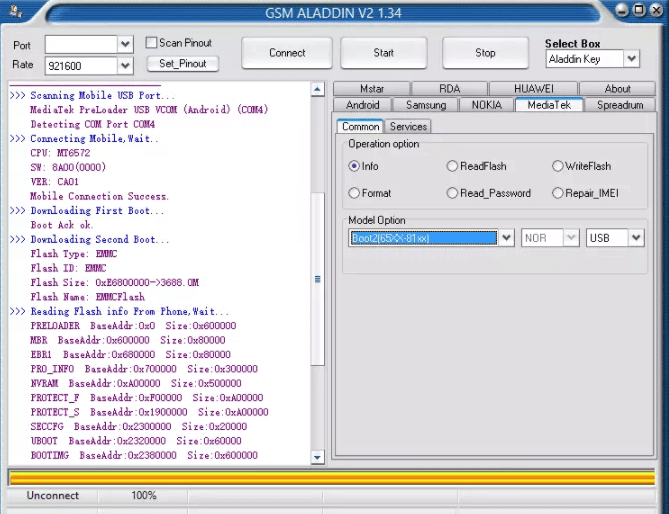Click the SECCFG BaseAddr log row
Viewport: 669px width, 514px height.
139,427
